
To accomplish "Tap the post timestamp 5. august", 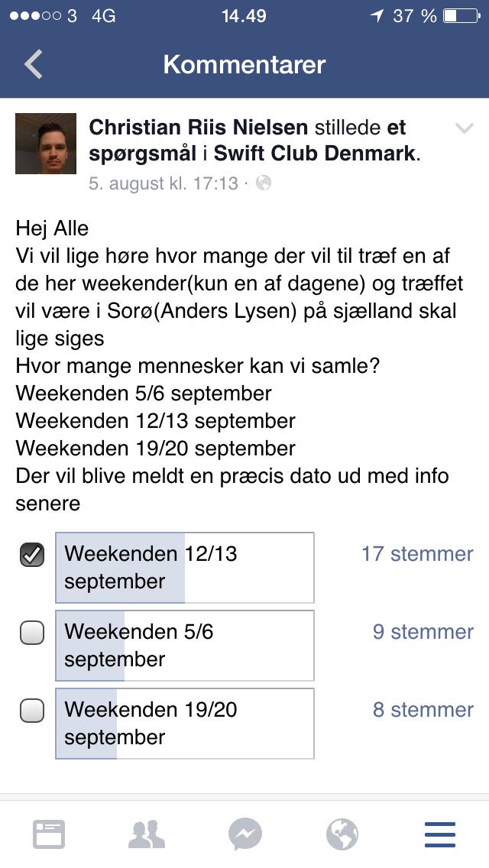I will pos(163,183).
